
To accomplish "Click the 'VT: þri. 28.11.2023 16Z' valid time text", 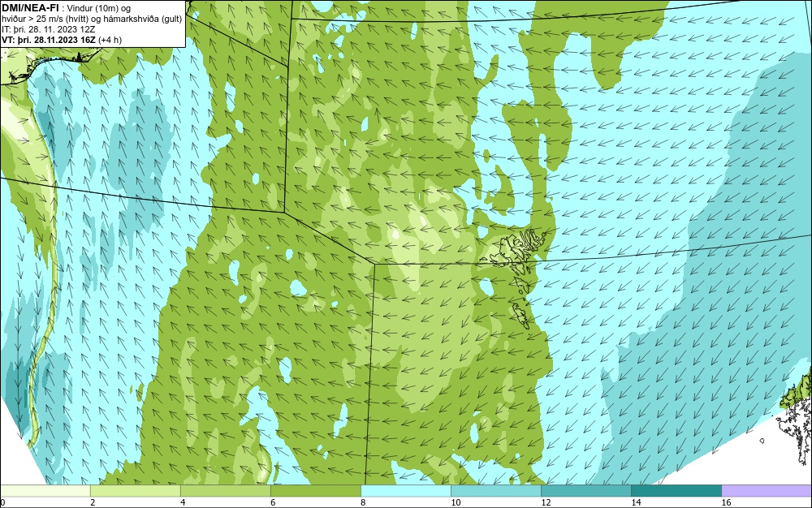I will [50, 40].
